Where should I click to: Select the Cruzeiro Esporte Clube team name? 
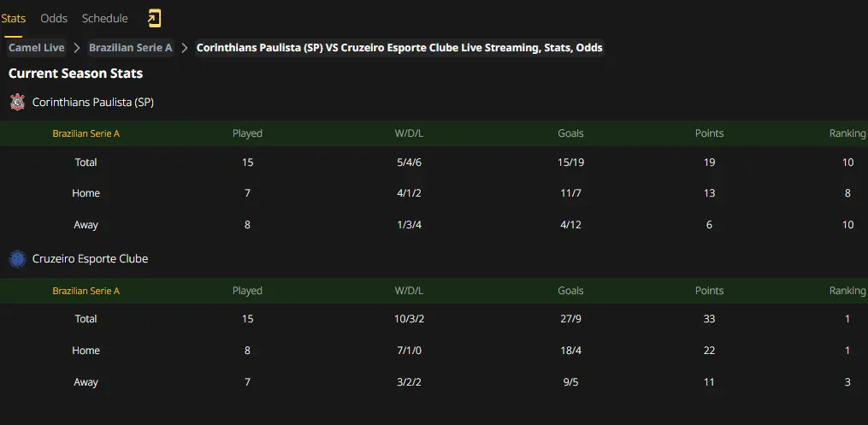(x=91, y=258)
